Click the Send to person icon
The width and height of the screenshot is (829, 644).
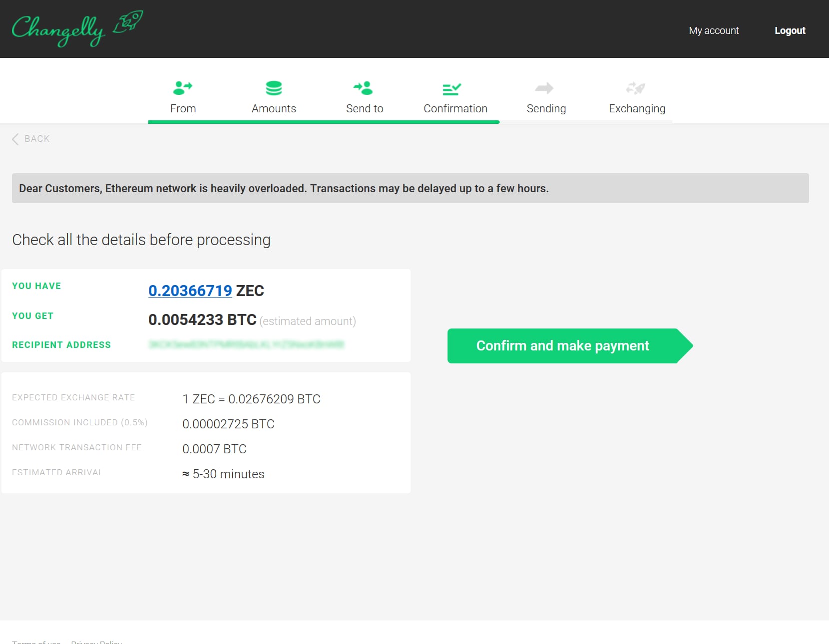[x=364, y=88]
